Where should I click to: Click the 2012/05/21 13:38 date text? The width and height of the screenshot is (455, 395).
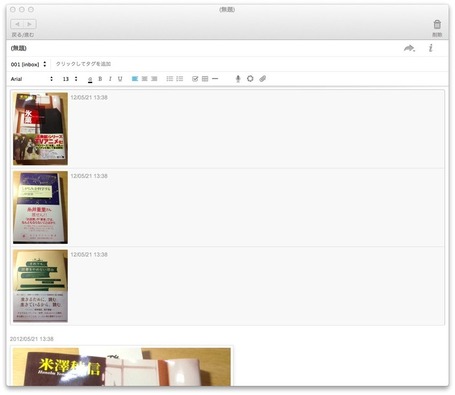coord(32,339)
